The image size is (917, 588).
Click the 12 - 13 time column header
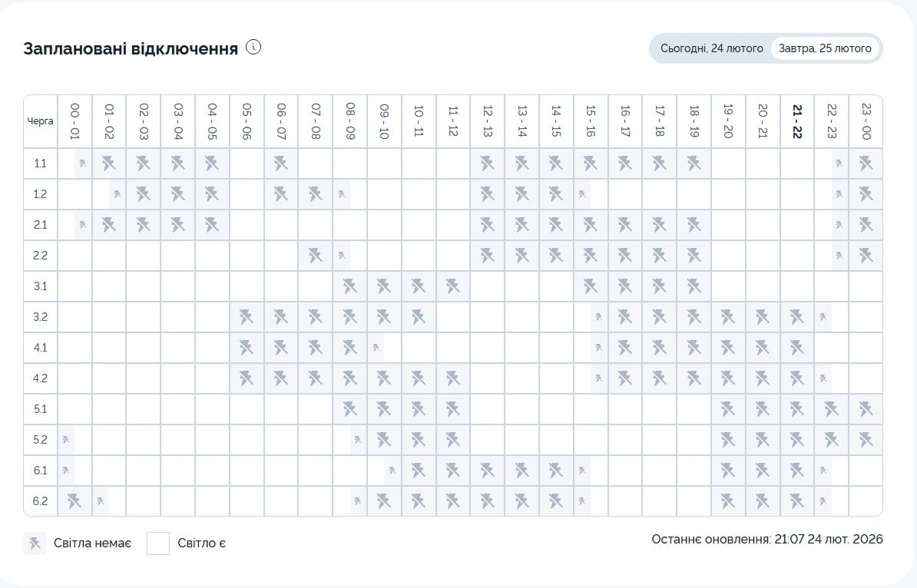pos(488,121)
